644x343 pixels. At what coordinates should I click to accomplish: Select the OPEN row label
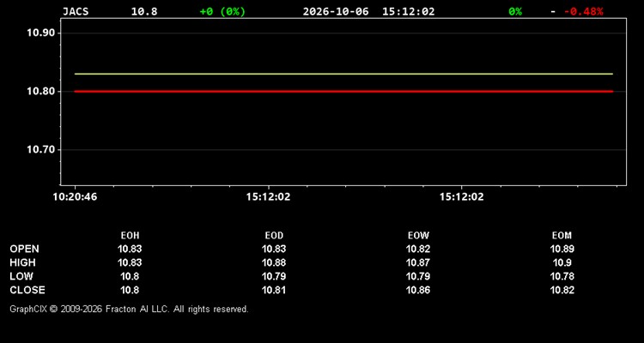click(25, 249)
